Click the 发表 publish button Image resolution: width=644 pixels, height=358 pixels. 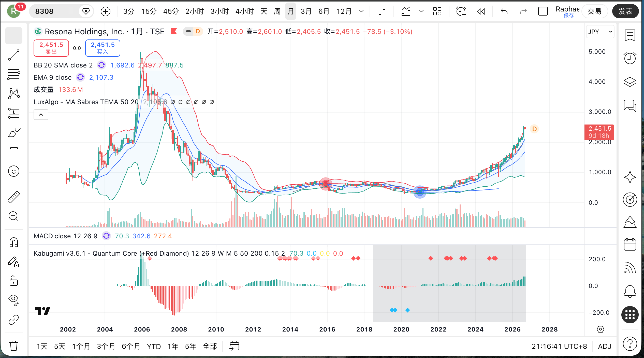click(625, 11)
